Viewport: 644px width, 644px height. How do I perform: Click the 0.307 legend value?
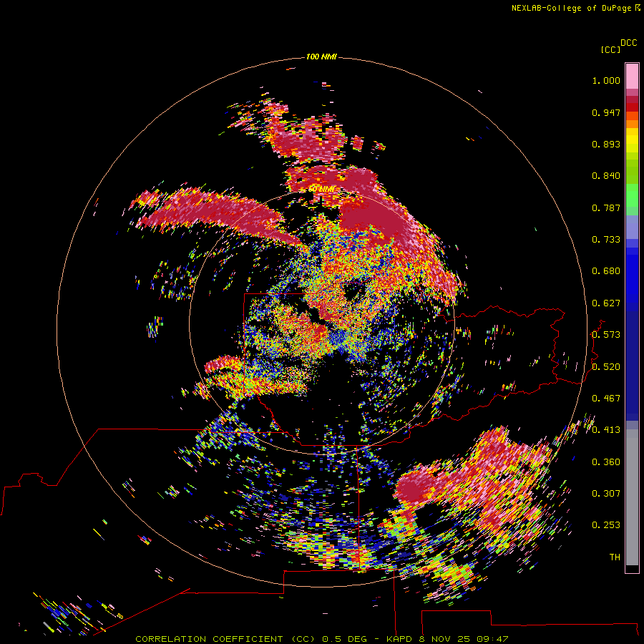pos(606,494)
